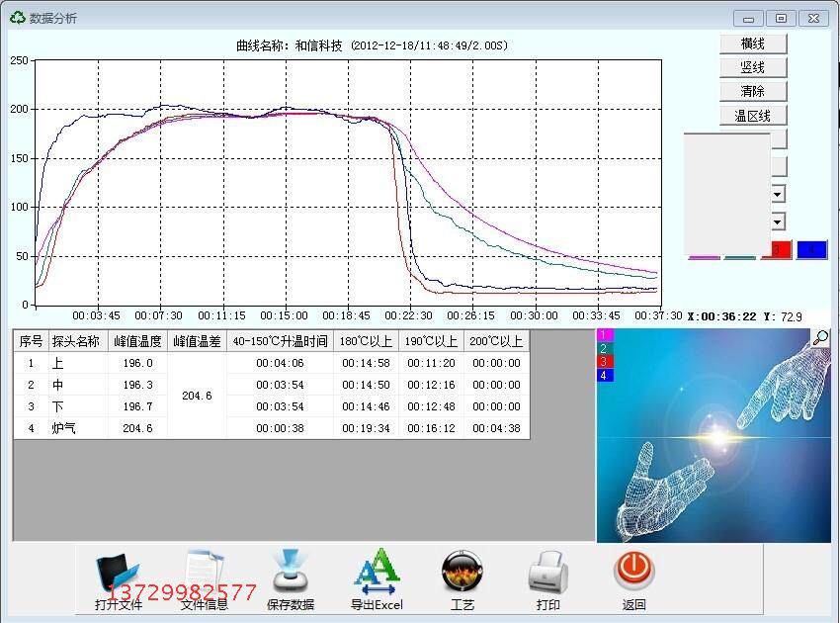This screenshot has height=623, width=840.
Task: Click the magnifier icon on the picture
Action: click(820, 338)
